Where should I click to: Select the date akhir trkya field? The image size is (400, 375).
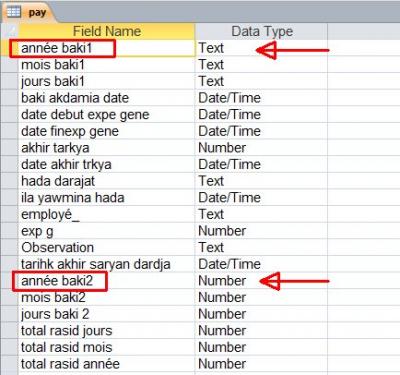tap(107, 164)
